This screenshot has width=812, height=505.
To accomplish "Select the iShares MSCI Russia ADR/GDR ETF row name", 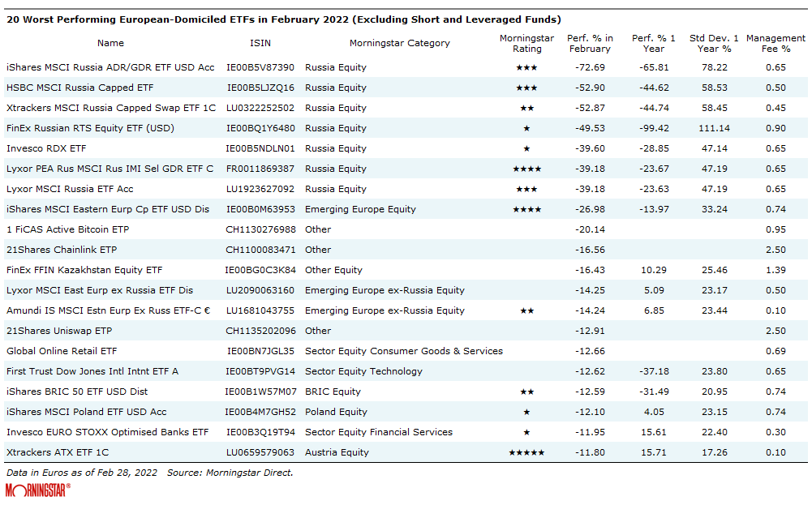I will click(110, 67).
